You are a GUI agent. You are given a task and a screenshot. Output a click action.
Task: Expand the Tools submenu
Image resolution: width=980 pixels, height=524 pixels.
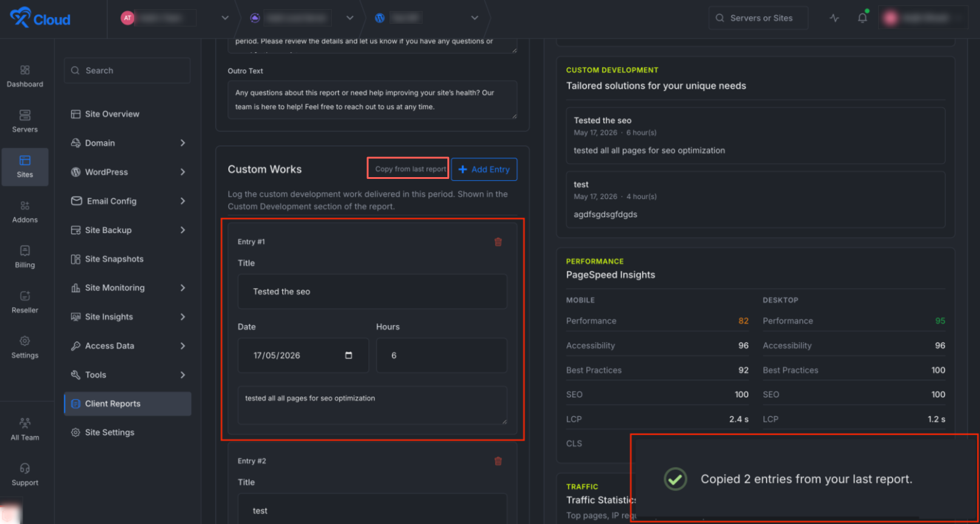click(183, 375)
